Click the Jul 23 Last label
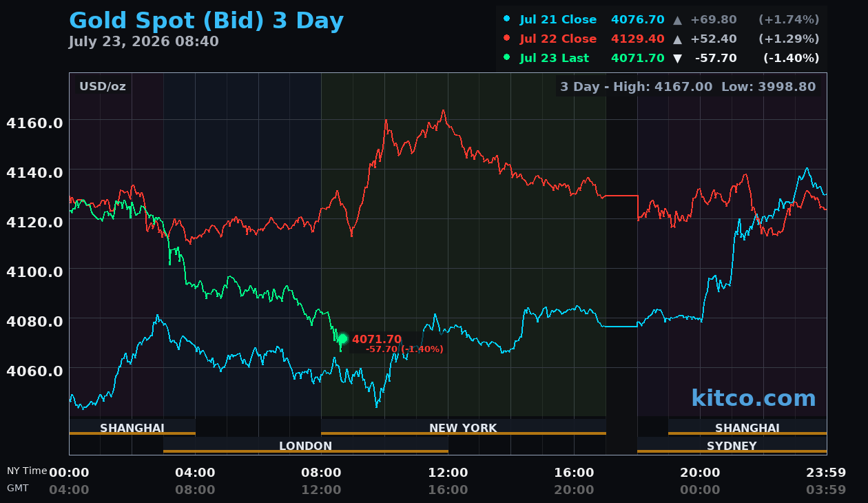 tap(555, 58)
